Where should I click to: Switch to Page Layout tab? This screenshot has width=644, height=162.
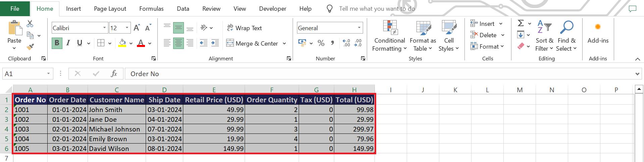click(x=110, y=9)
